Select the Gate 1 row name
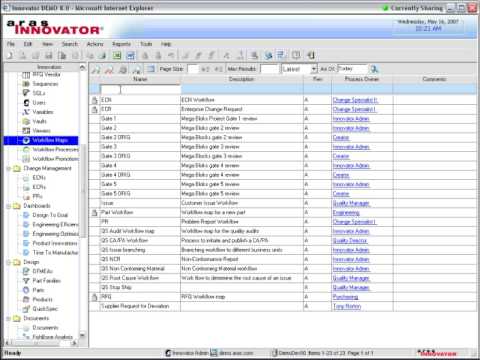This screenshot has width=480, height=360. 108,119
